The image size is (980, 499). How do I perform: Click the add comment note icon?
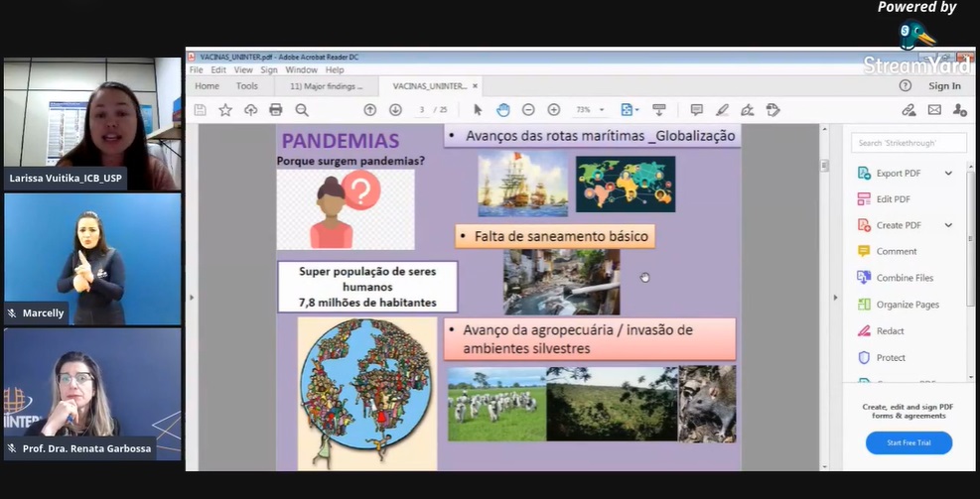[696, 110]
